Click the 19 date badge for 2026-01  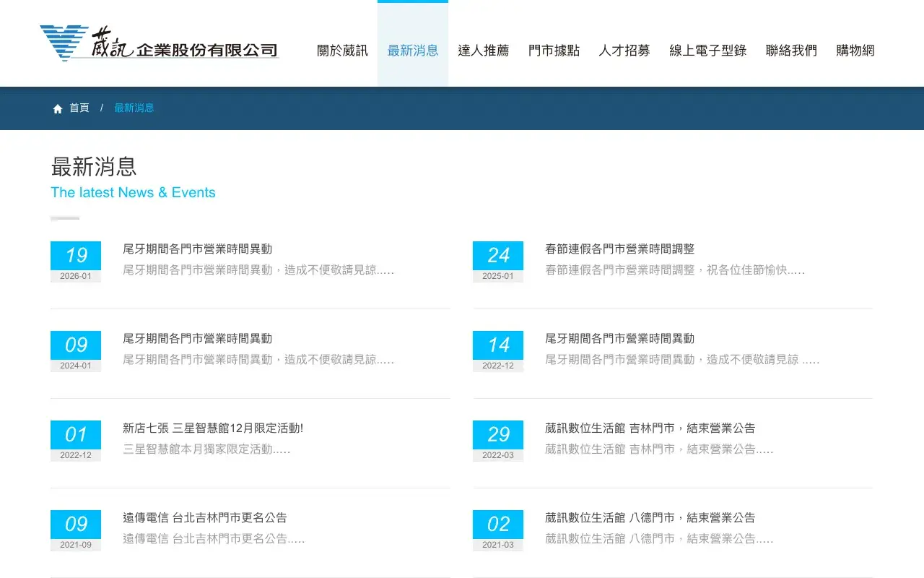coord(76,256)
